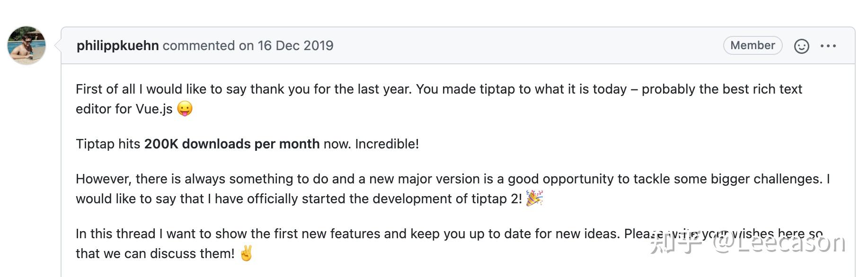868x277 pixels.
Task: Click the 知乎 logo in the watermark
Action: [676, 243]
